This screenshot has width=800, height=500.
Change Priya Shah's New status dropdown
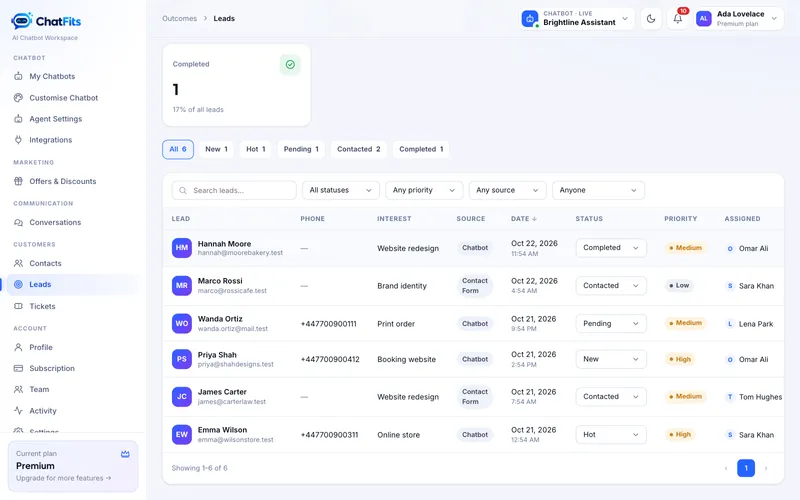coord(611,359)
